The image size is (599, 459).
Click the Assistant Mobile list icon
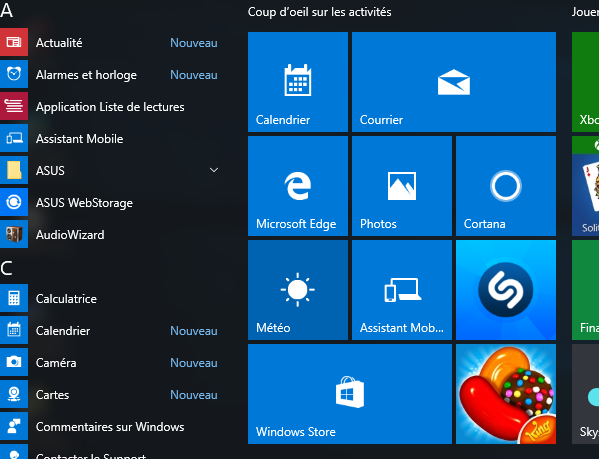pyautogui.click(x=14, y=139)
